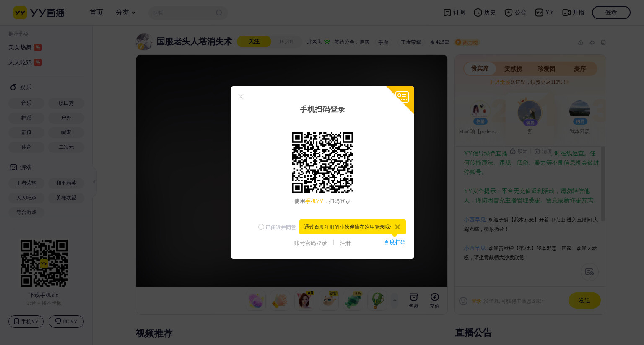Select the 英雄联盟 game tag
Screen dimensions: 644x345
click(x=66, y=198)
